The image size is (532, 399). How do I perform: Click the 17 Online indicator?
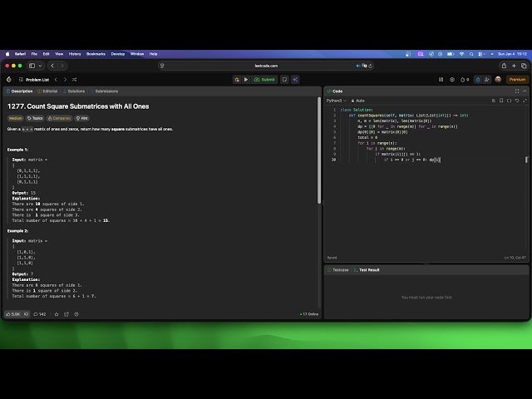coord(309,314)
